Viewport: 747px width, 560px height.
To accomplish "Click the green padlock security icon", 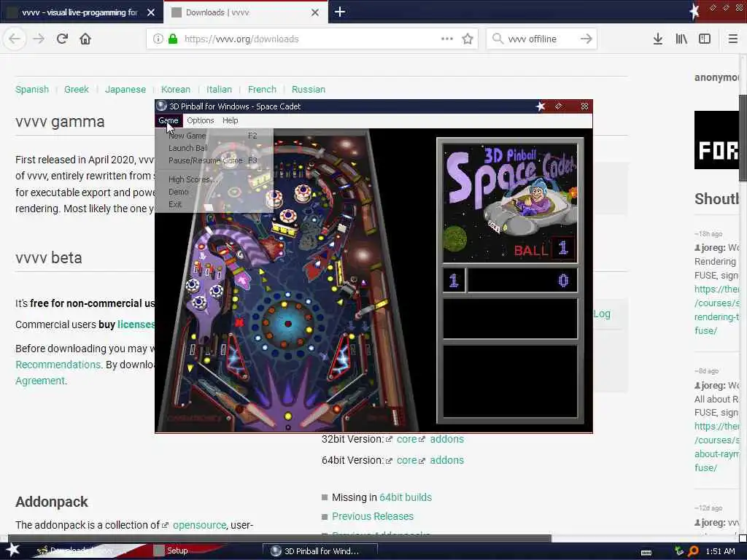I will [173, 39].
